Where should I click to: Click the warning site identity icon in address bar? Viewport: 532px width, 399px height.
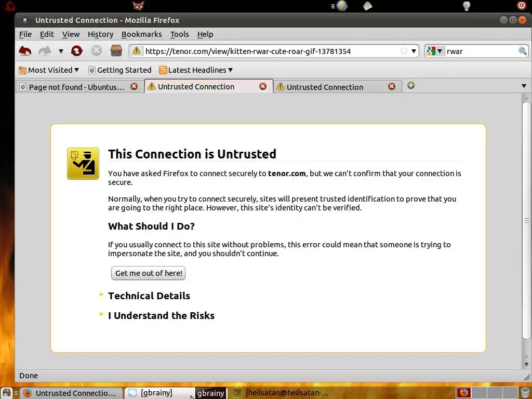137,51
